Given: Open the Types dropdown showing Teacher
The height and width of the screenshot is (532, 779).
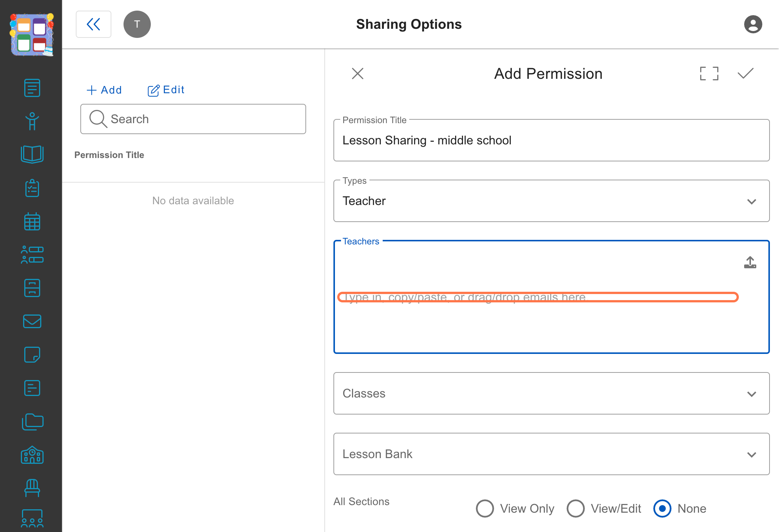Looking at the screenshot, I should coord(551,201).
